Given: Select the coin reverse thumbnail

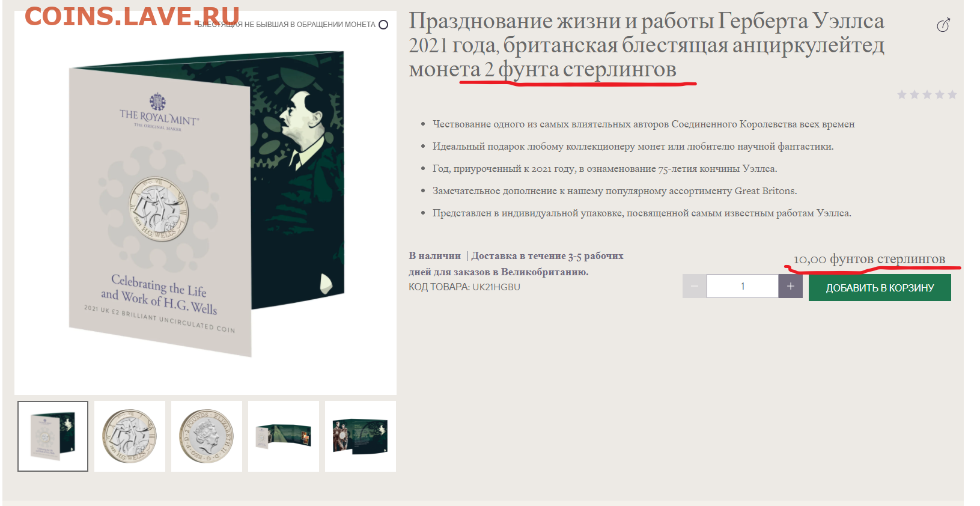Looking at the screenshot, I should pos(130,436).
